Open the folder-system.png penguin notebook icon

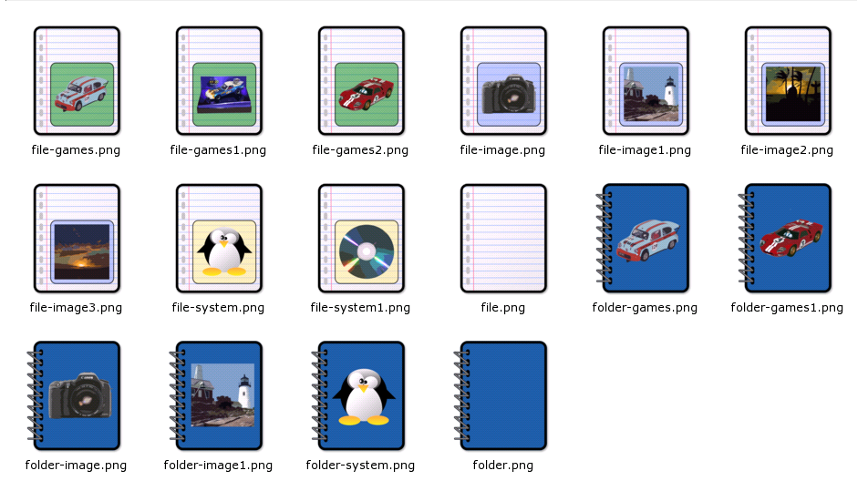point(357,396)
